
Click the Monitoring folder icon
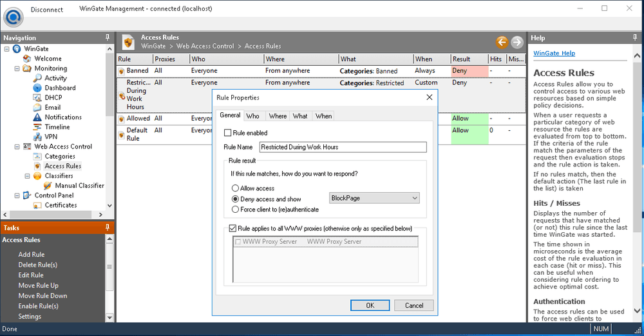pyautogui.click(x=27, y=68)
